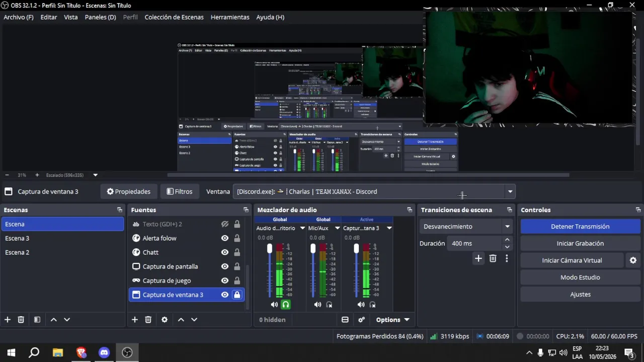Open advanced audio properties gears icon
644x362 pixels.
point(361,320)
